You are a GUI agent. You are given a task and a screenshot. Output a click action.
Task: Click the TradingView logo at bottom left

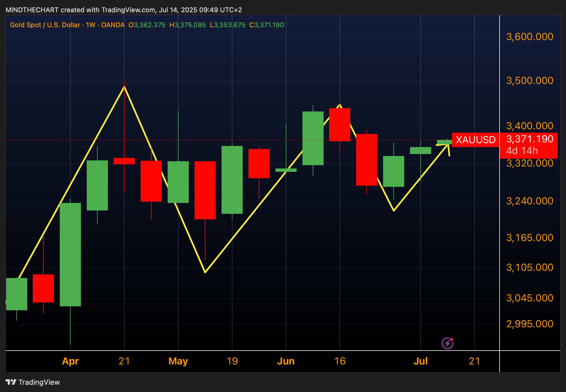[x=33, y=382]
